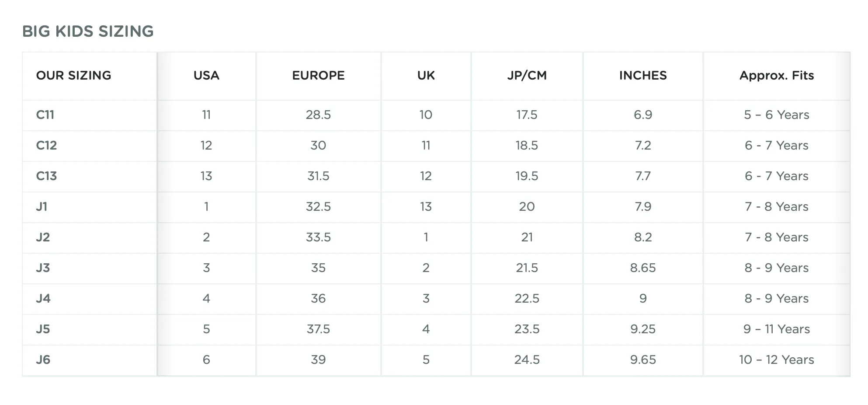Select the 28.5 Europe size cell
The width and height of the screenshot is (868, 405).
tap(318, 115)
